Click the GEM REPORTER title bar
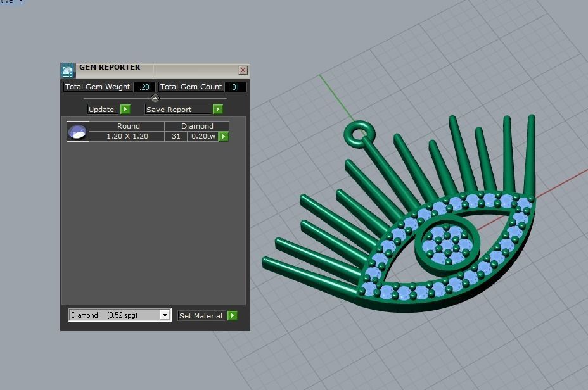 [155, 70]
